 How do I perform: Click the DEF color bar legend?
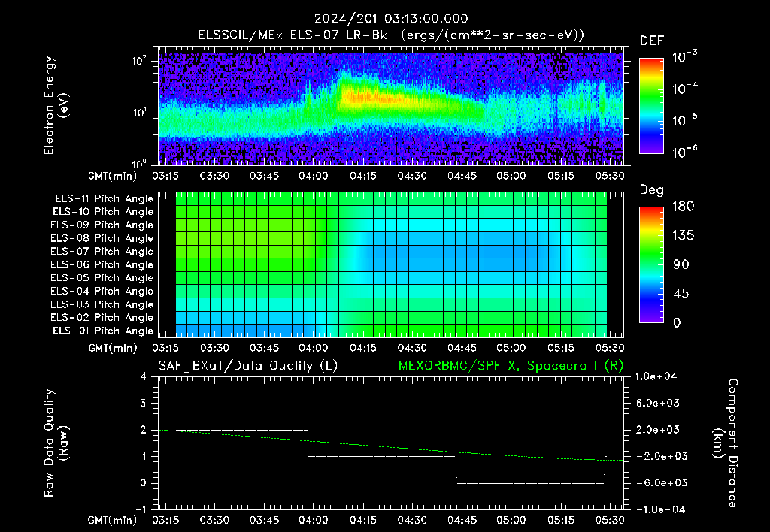tap(652, 105)
